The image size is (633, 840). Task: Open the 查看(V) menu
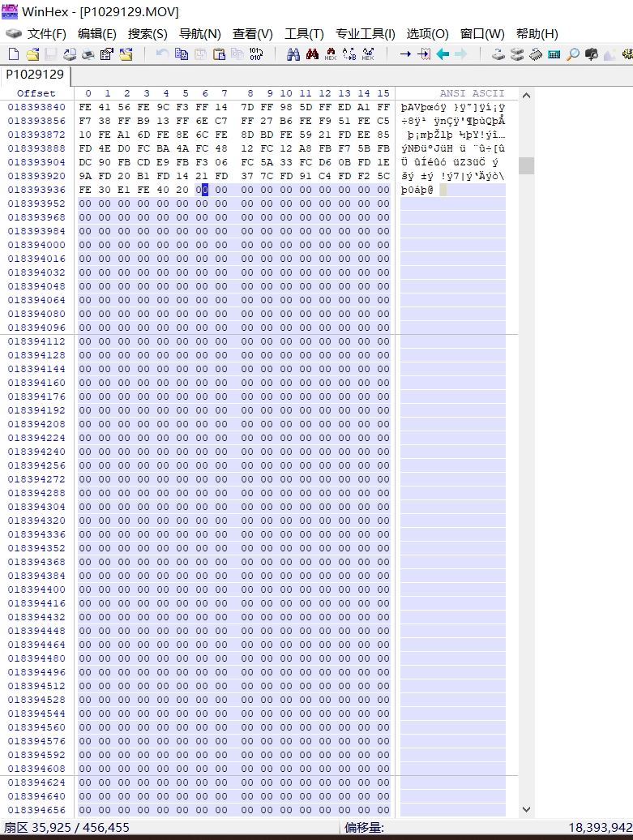click(x=253, y=34)
